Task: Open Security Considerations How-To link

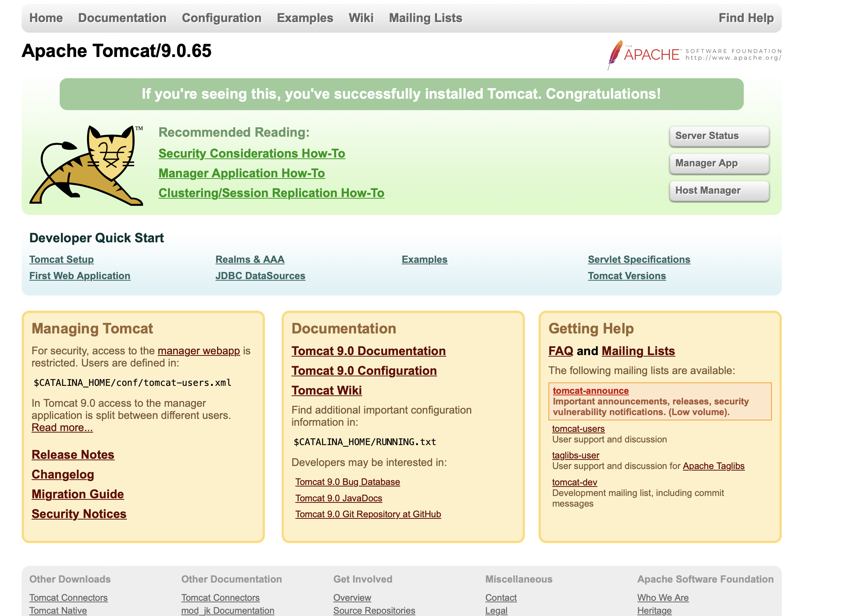Action: [252, 153]
